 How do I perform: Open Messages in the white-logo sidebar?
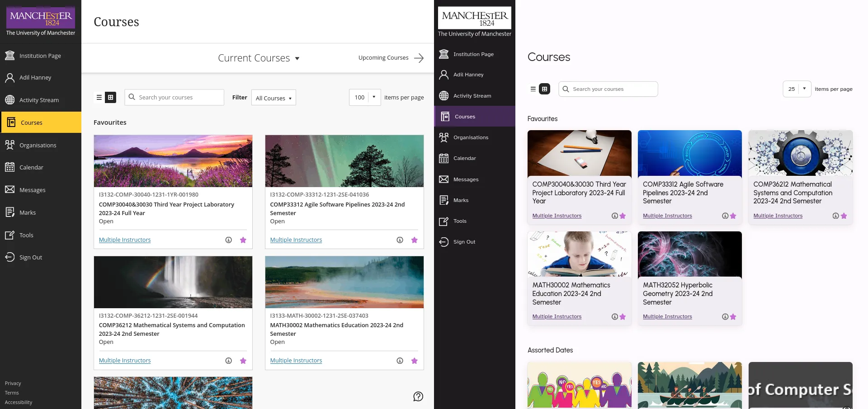click(x=466, y=179)
